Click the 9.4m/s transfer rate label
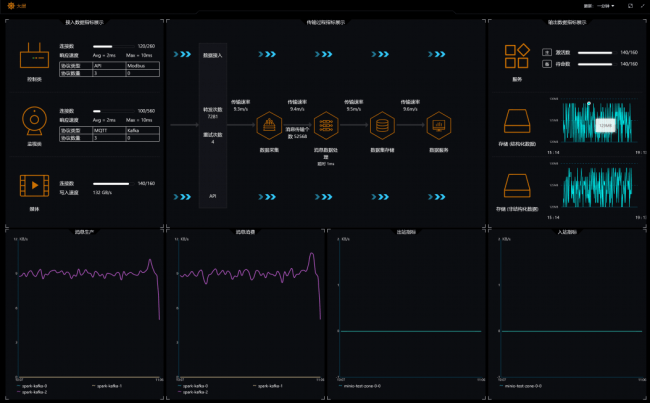 pos(297,109)
